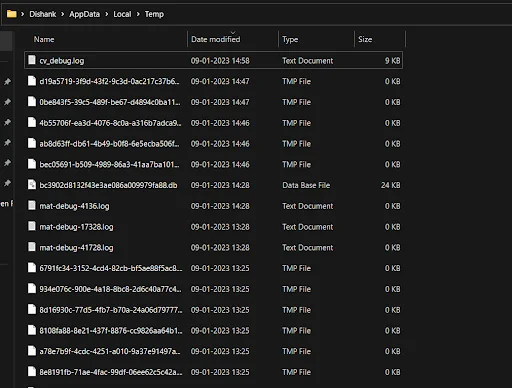512x388 pixels.
Task: Sort by the Date modified column
Action: [215, 39]
